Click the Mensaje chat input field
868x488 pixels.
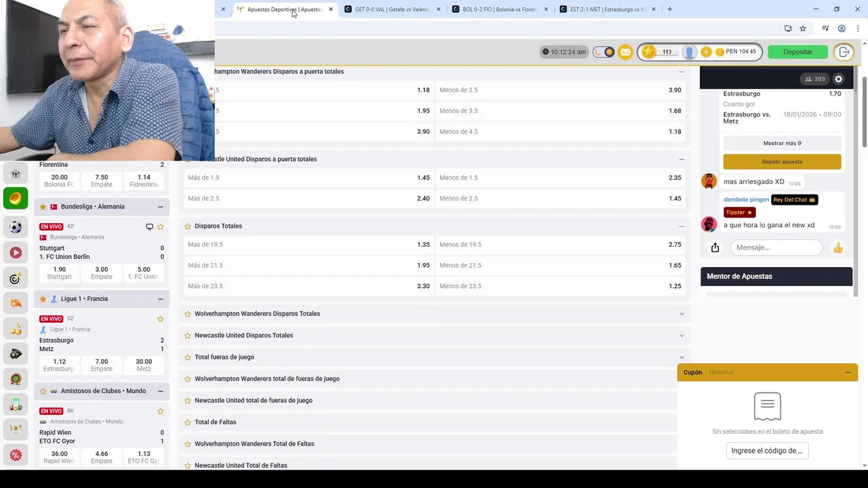point(776,247)
